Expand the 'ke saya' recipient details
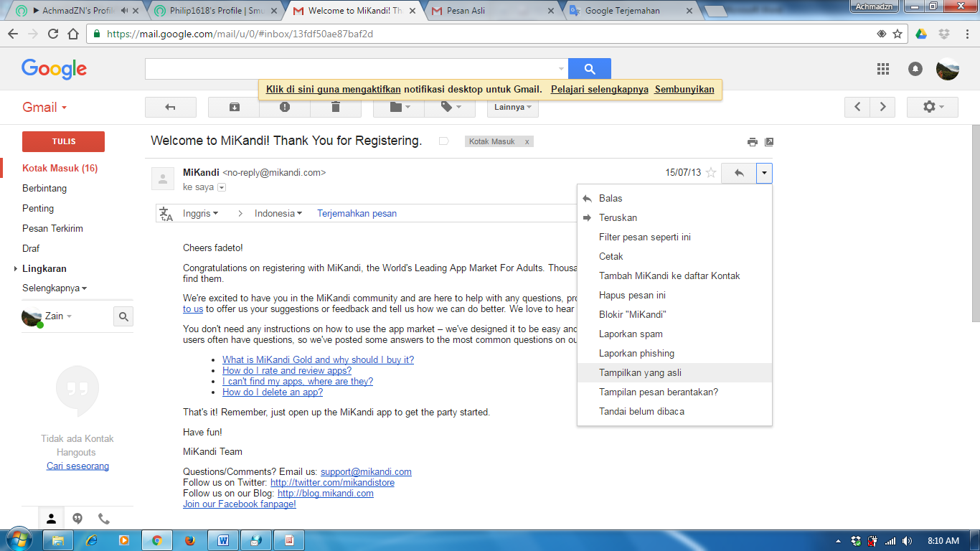Viewport: 980px width, 551px height. coord(221,187)
